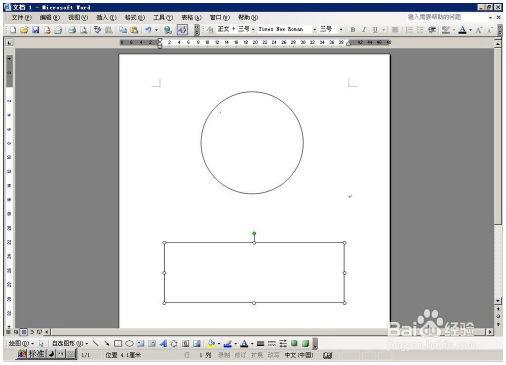
Task: Click the Fill Color paint bucket
Action: (x=211, y=343)
